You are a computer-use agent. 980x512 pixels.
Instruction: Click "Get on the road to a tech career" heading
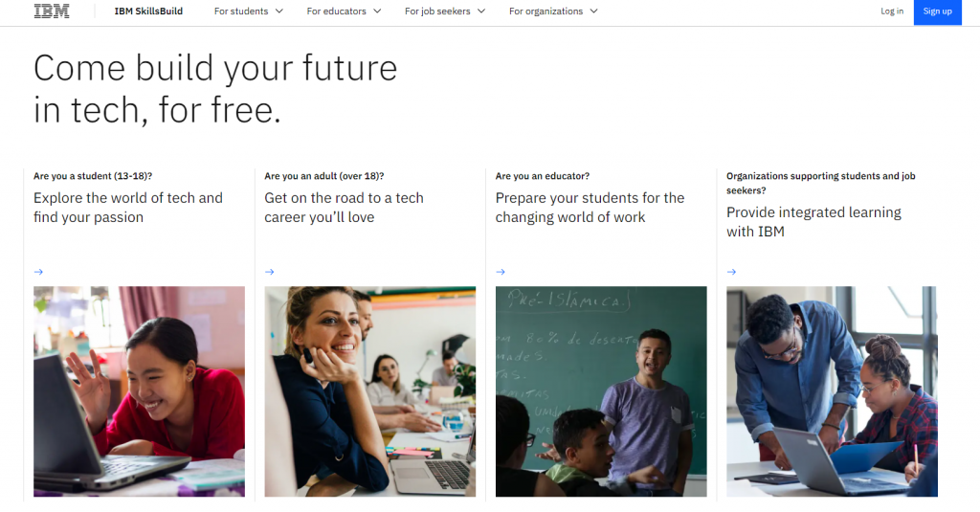coord(344,208)
